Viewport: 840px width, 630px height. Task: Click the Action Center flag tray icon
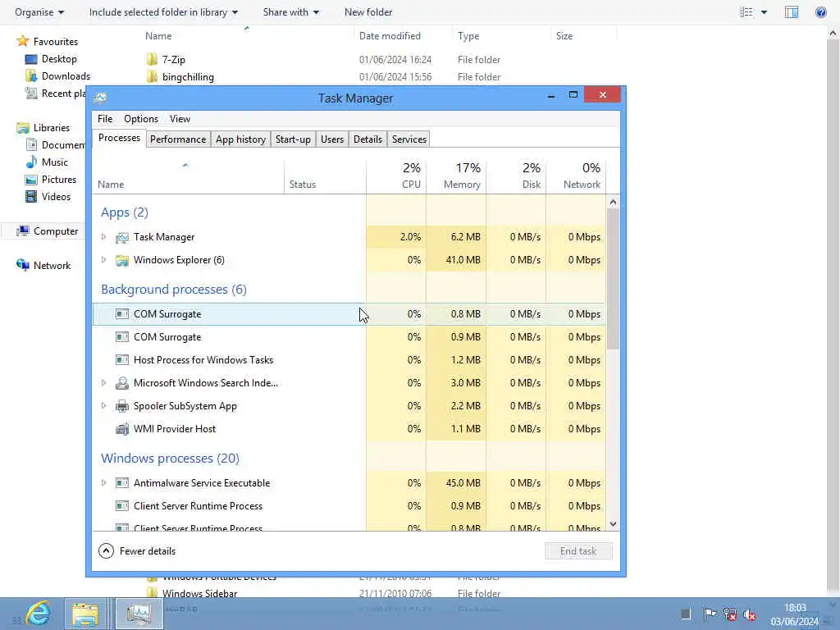[x=710, y=614]
